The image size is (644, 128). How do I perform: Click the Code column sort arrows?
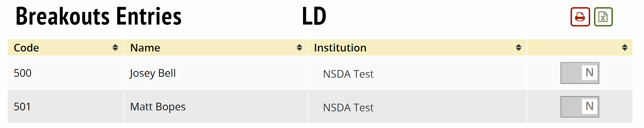pyautogui.click(x=115, y=47)
